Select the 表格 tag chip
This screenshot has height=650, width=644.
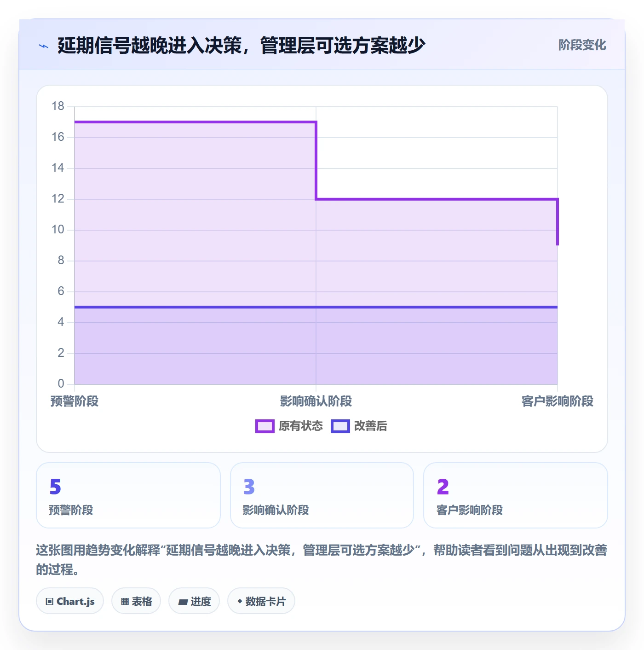[x=136, y=601]
